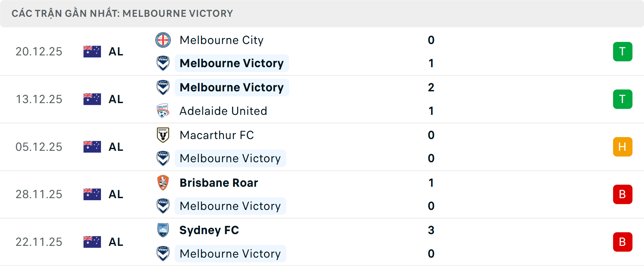644x266 pixels.
Task: Open the AL league label on 05.12.25 row
Action: point(116,146)
